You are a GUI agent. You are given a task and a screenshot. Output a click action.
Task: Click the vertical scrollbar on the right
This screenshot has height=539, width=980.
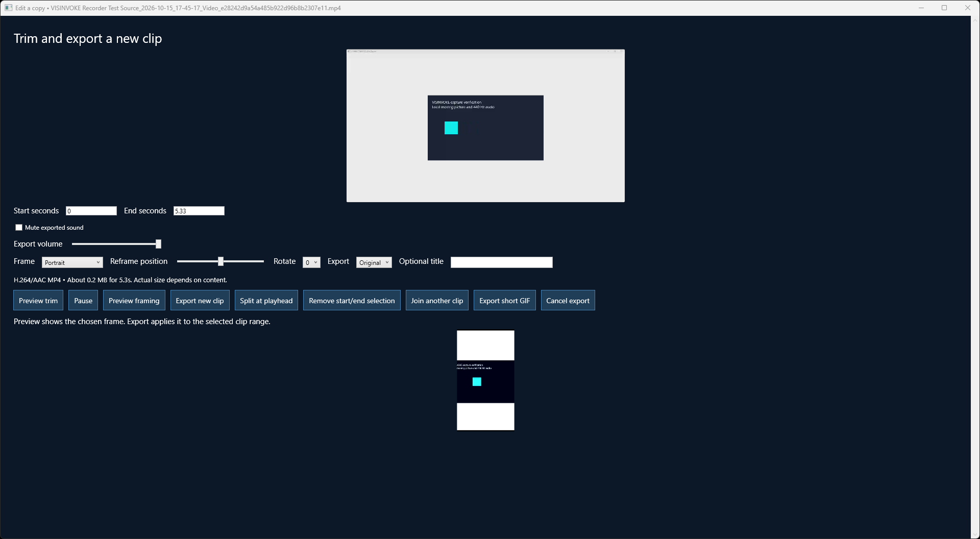[975, 277]
